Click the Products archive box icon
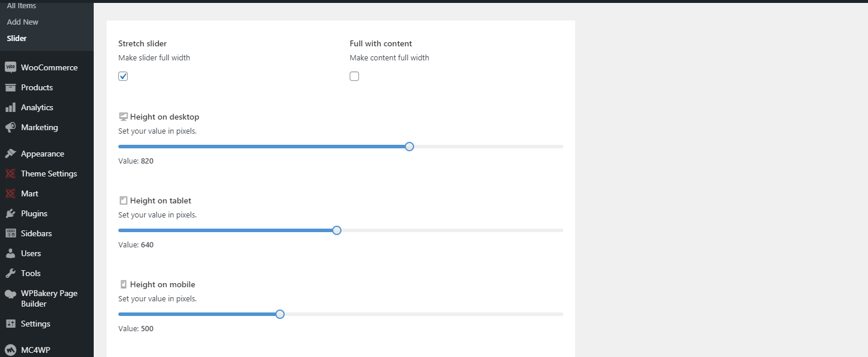The height and width of the screenshot is (357, 868). (x=10, y=87)
